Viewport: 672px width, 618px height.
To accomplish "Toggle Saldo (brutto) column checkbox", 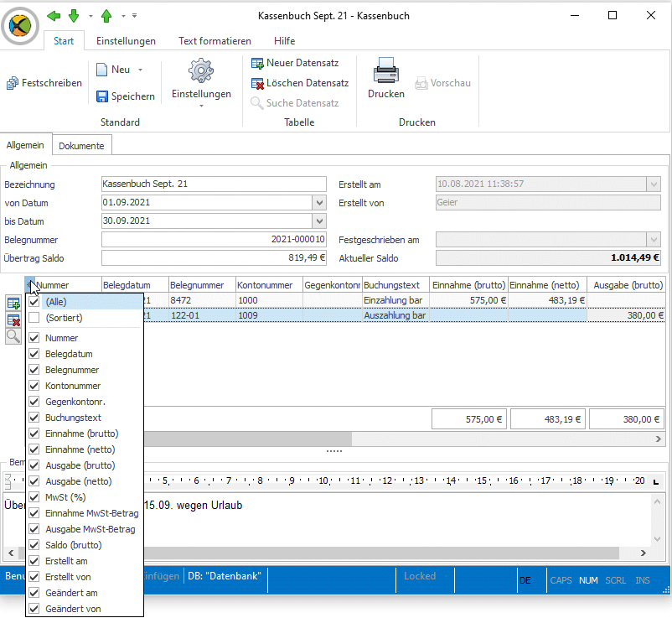I will [34, 545].
